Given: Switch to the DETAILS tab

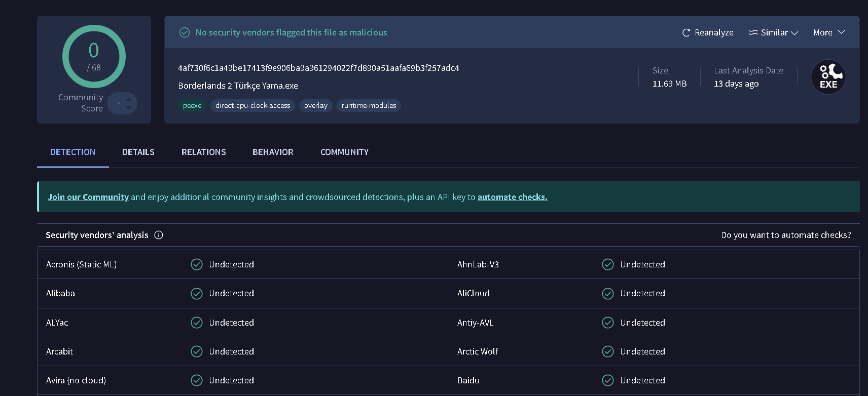Looking at the screenshot, I should 138,152.
